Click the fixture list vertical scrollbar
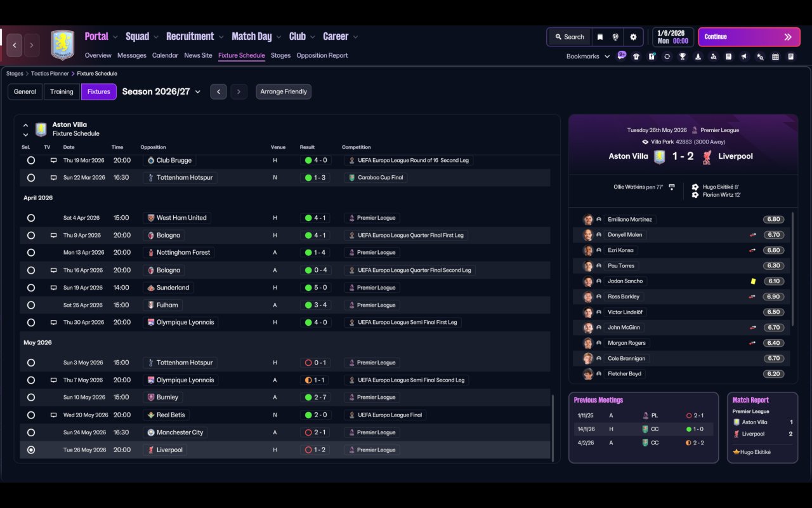Image resolution: width=812 pixels, height=508 pixels. click(x=553, y=428)
